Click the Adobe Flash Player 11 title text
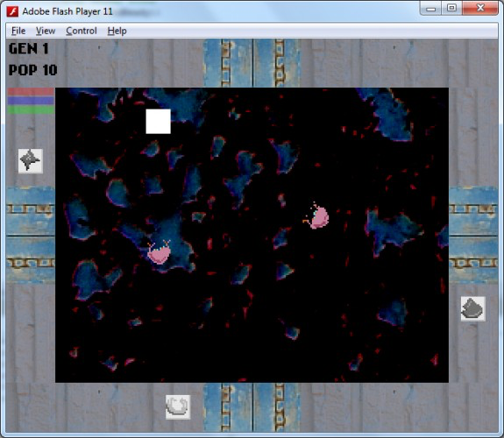 coord(67,11)
